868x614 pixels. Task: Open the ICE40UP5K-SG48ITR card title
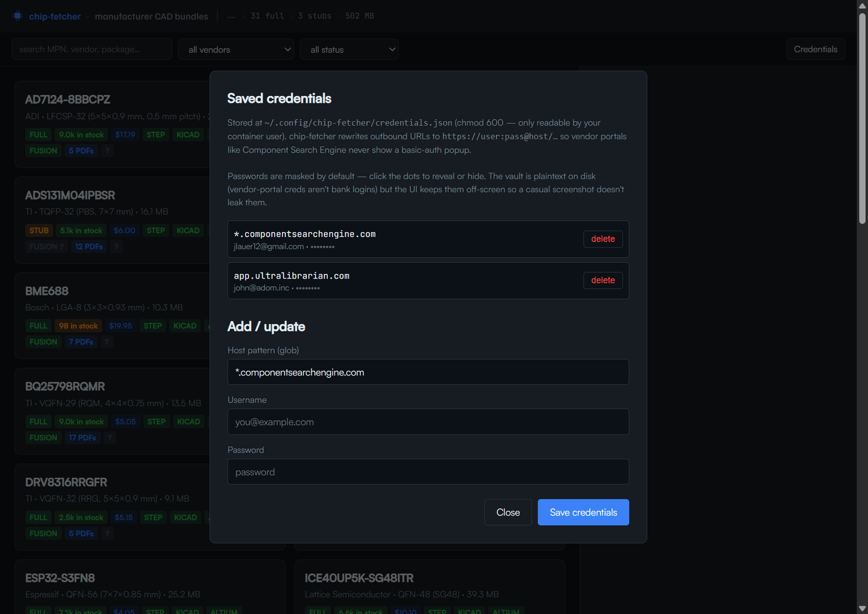pos(359,578)
